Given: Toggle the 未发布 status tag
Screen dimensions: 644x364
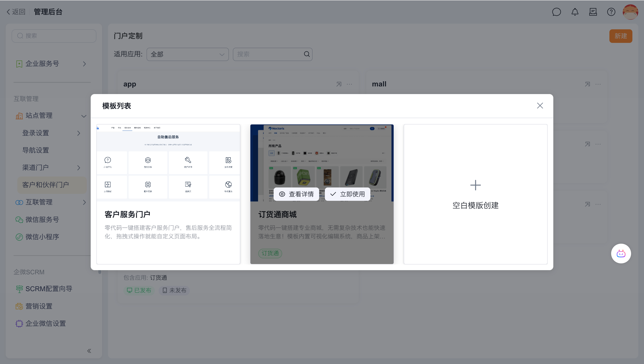Looking at the screenshot, I should (x=174, y=290).
